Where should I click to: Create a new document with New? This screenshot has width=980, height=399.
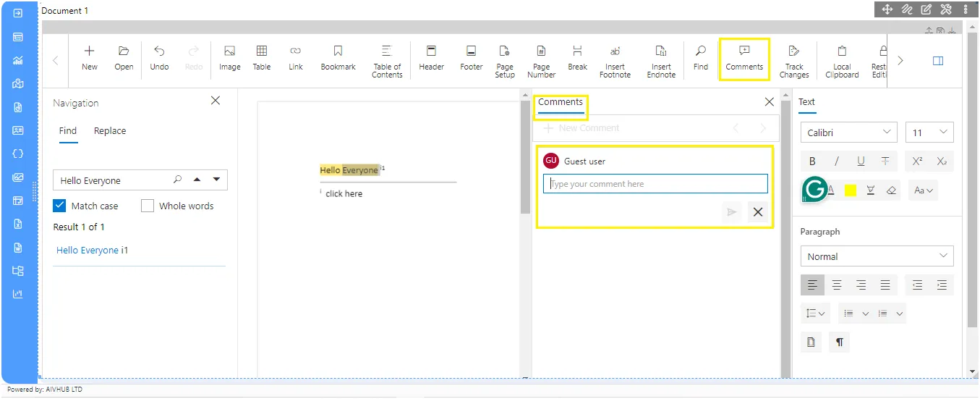click(x=89, y=59)
